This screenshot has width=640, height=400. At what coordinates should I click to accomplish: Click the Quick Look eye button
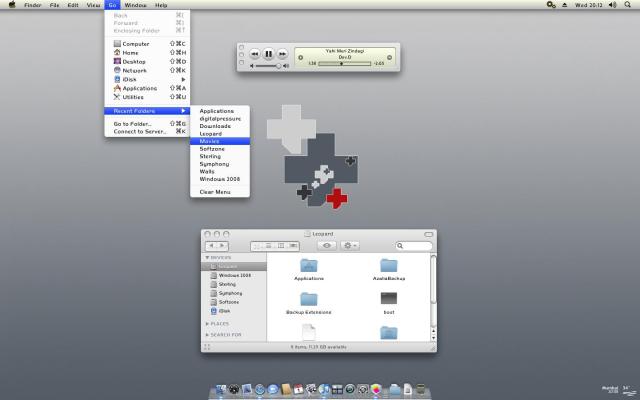pyautogui.click(x=327, y=246)
